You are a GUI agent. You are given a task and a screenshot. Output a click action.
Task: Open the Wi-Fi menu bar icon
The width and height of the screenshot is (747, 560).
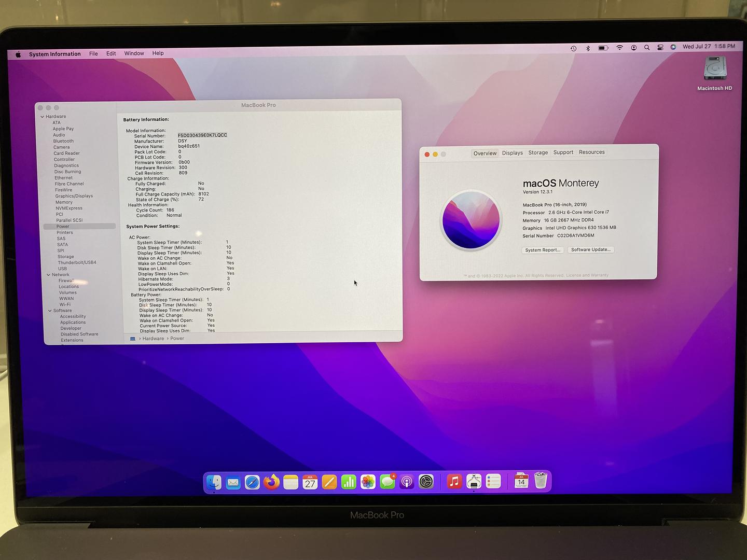click(619, 48)
